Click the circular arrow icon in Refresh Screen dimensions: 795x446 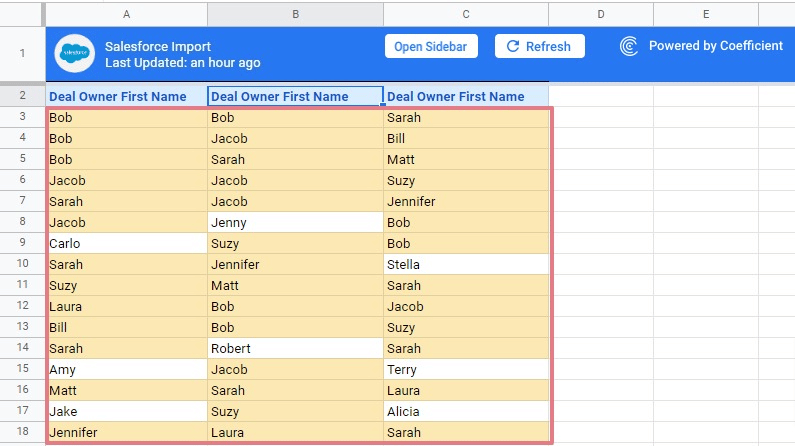513,46
